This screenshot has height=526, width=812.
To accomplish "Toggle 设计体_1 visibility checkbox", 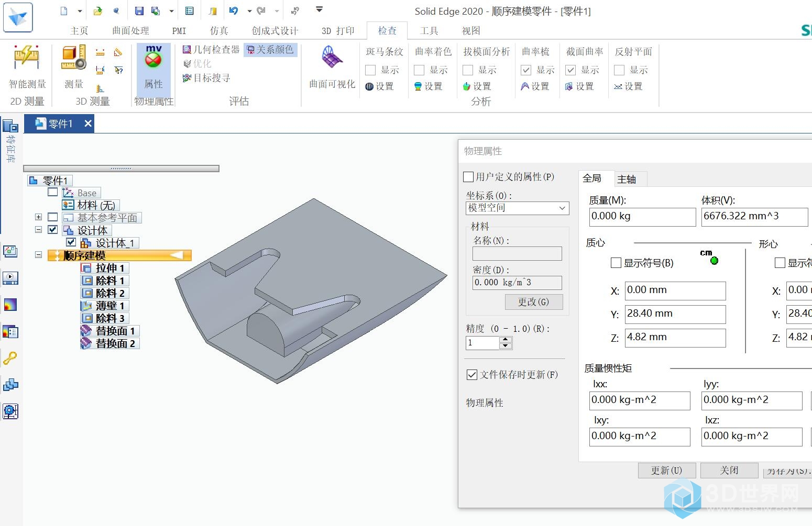I will point(71,242).
